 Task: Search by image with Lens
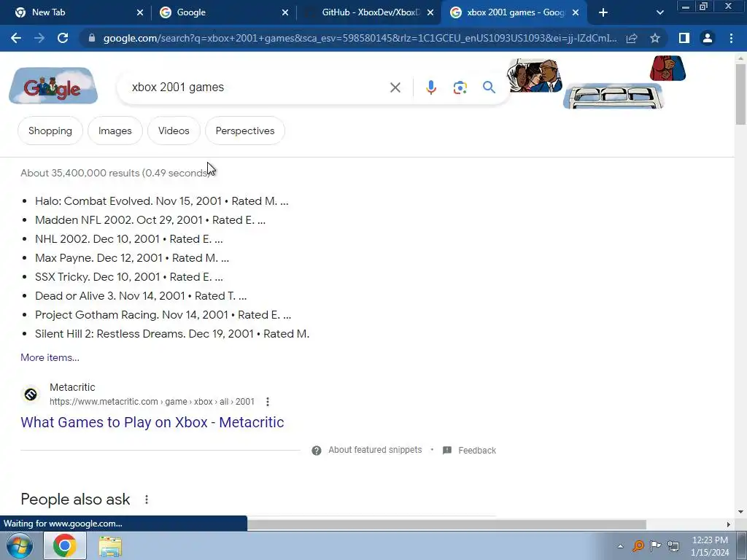[460, 87]
